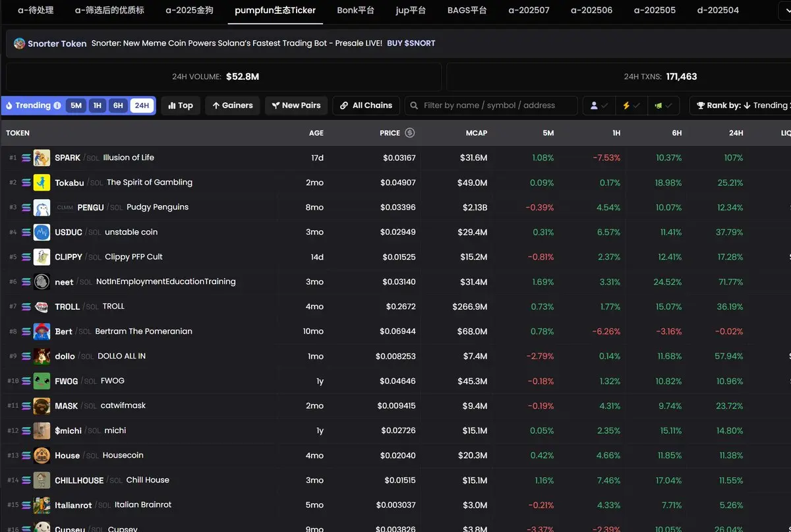Sort by the 6H column header
The width and height of the screenshot is (791, 532).
pos(677,133)
